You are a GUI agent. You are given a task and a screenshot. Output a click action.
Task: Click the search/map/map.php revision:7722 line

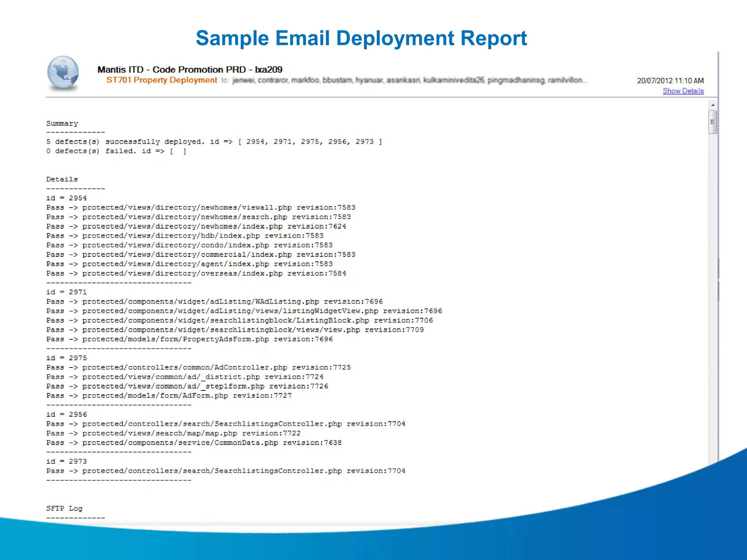coord(174,433)
